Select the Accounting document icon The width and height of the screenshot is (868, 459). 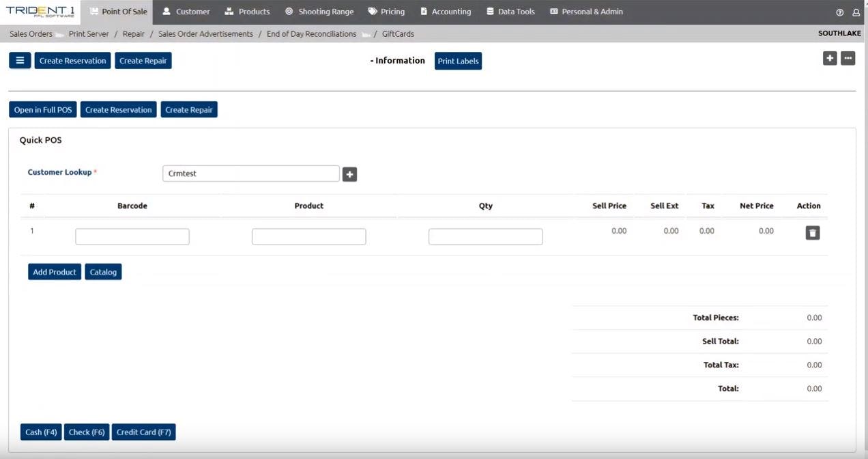point(424,12)
